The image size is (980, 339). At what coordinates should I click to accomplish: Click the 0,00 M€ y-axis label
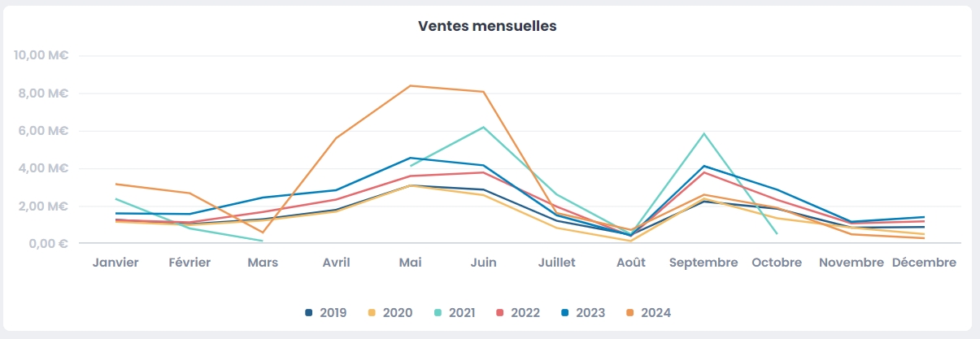coord(44,244)
